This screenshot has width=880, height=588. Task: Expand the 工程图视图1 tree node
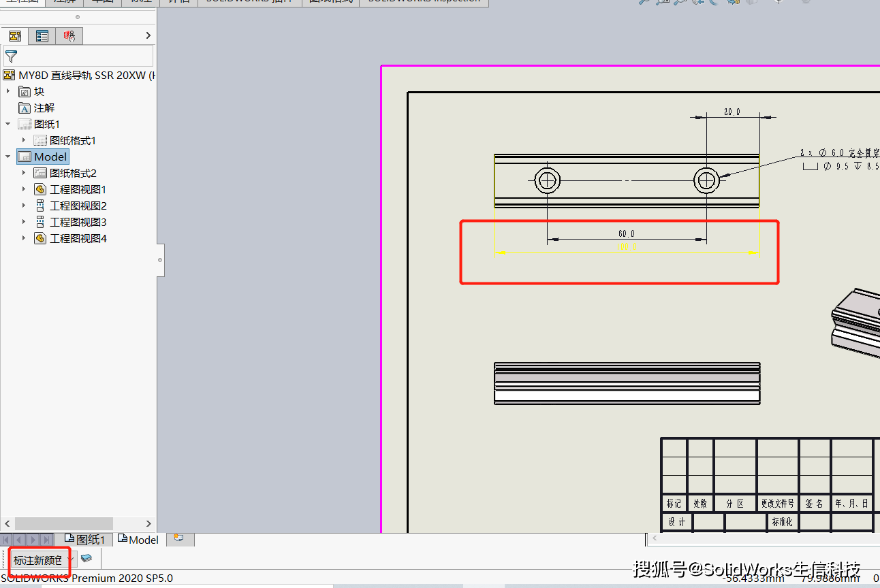point(23,189)
